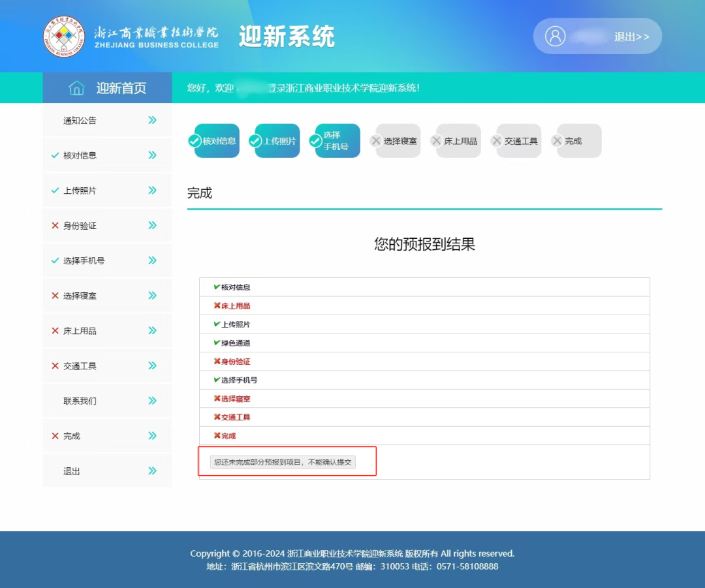Click the 退出>> link in the header

(631, 37)
